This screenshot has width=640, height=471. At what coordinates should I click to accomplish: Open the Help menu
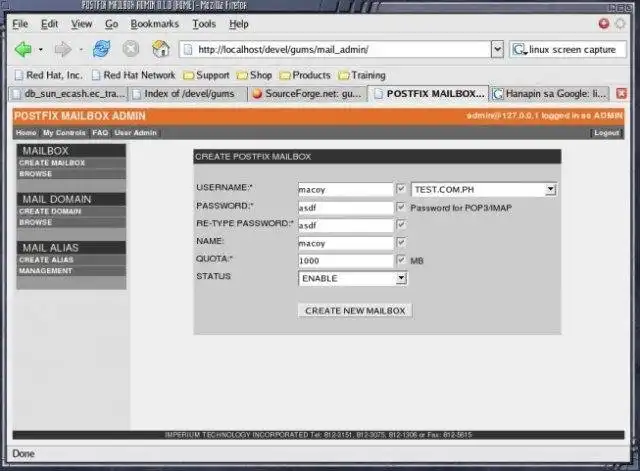239,24
